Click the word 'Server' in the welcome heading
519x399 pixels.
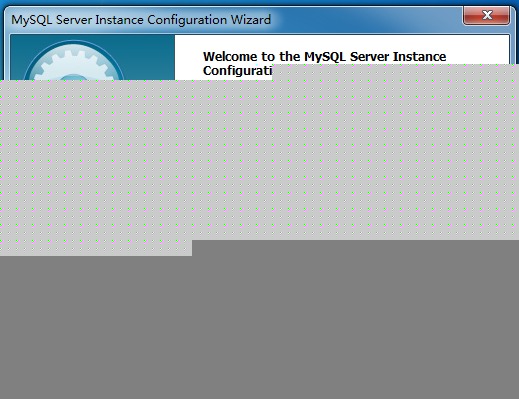pos(369,56)
